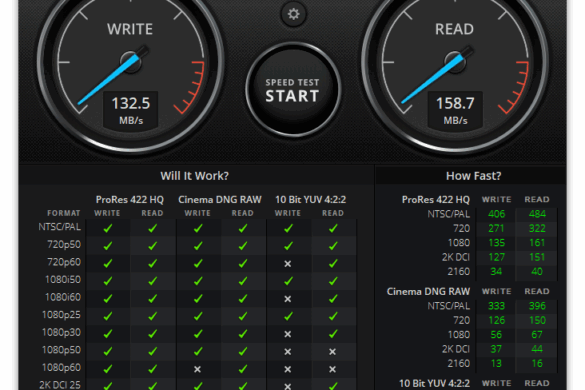Viewport: 585px width, 390px height.
Task: Click the checkmark for 1080i60 Cinema DNG read
Action: click(243, 298)
